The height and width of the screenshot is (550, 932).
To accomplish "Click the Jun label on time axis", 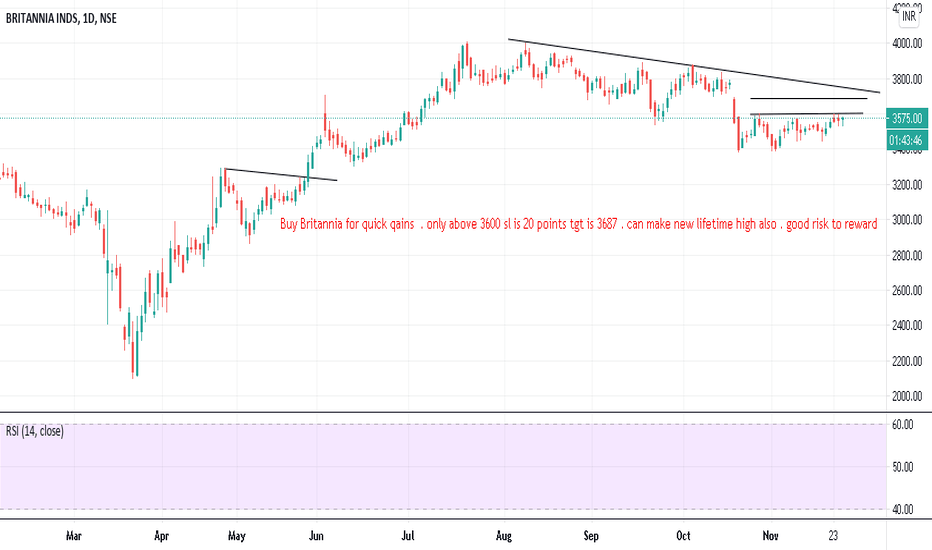I will point(316,536).
